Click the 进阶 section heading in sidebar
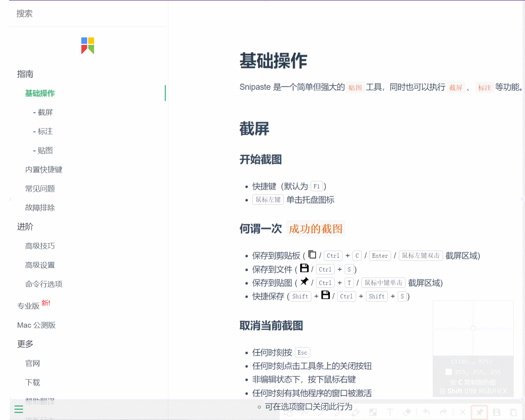The image size is (525, 420). tap(25, 227)
